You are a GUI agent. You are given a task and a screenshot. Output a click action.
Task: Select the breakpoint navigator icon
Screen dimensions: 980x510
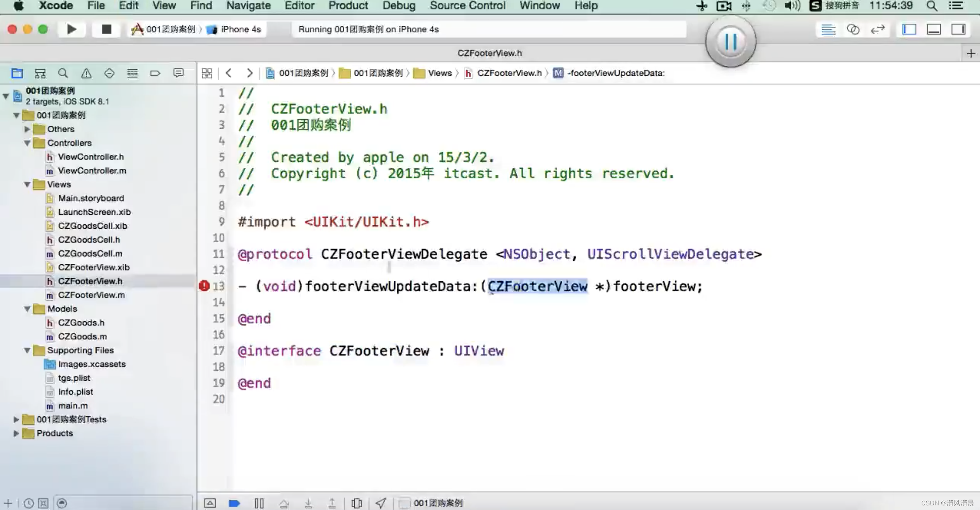click(x=156, y=73)
